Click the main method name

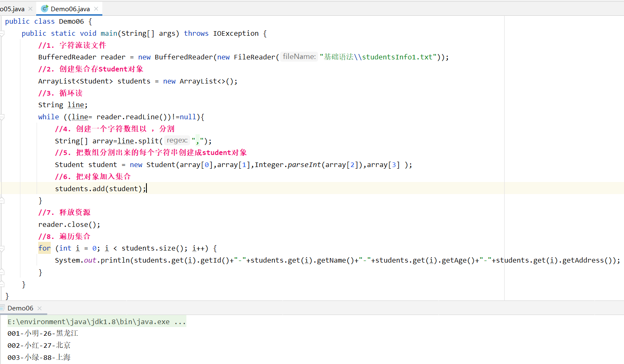pyautogui.click(x=109, y=33)
